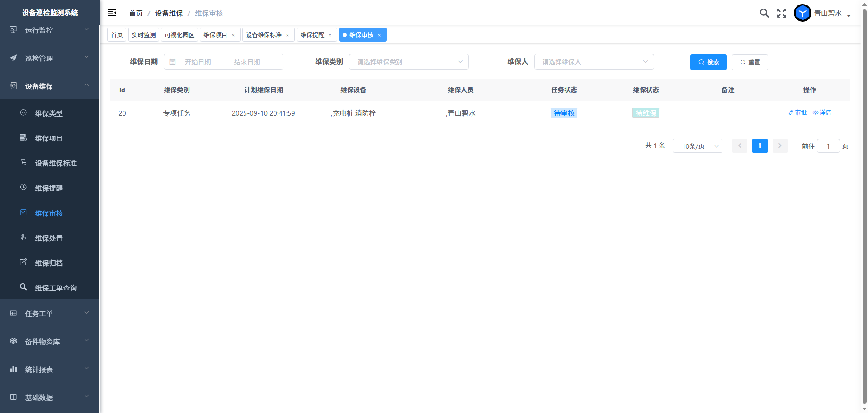Select 维保处置 in sidebar menu
The image size is (868, 413).
(49, 238)
